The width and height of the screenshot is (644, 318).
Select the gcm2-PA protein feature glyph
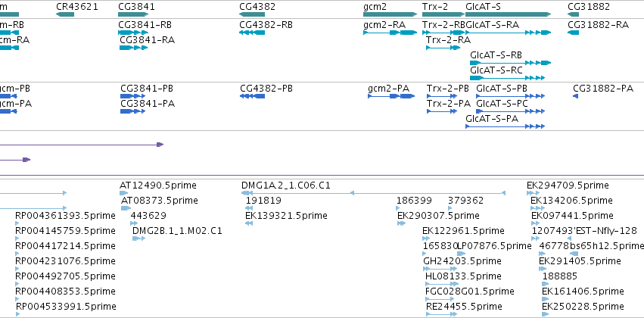coord(391,96)
